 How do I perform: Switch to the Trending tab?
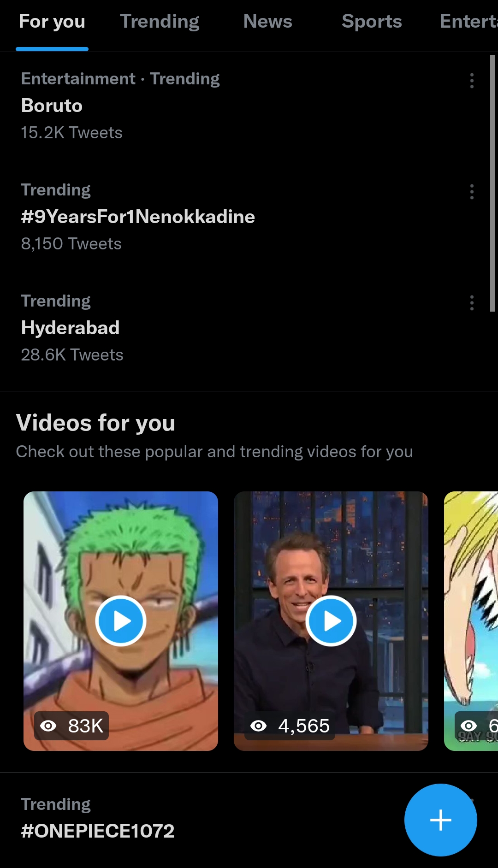coord(160,21)
